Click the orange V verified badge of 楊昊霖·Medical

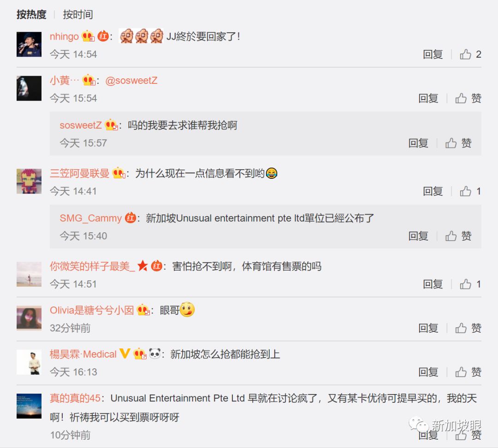[x=125, y=354]
